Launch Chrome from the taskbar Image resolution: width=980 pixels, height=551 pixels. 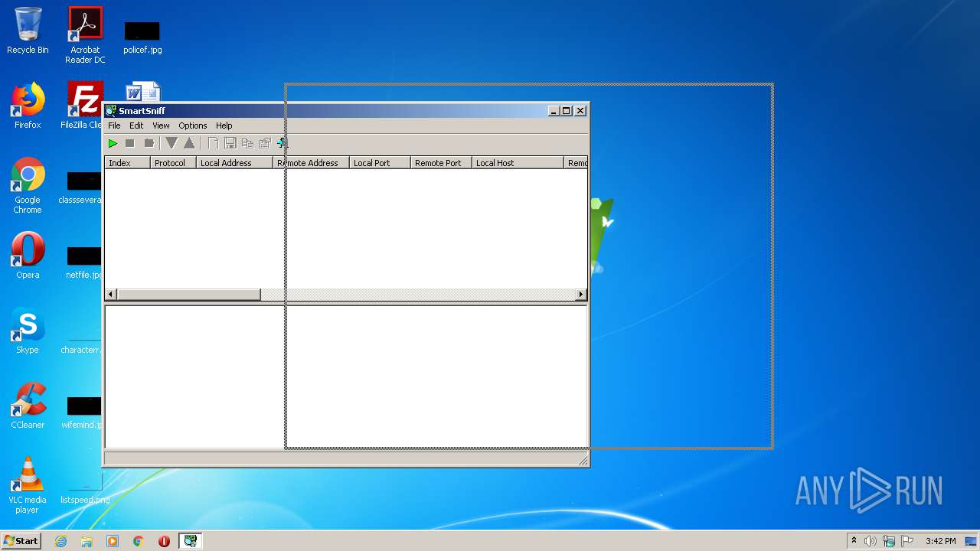click(x=139, y=541)
